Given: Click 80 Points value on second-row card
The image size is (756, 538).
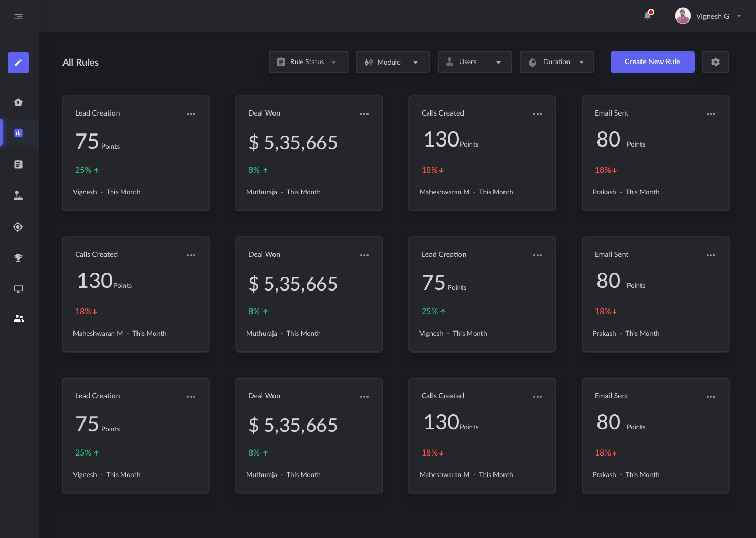Looking at the screenshot, I should tap(621, 281).
